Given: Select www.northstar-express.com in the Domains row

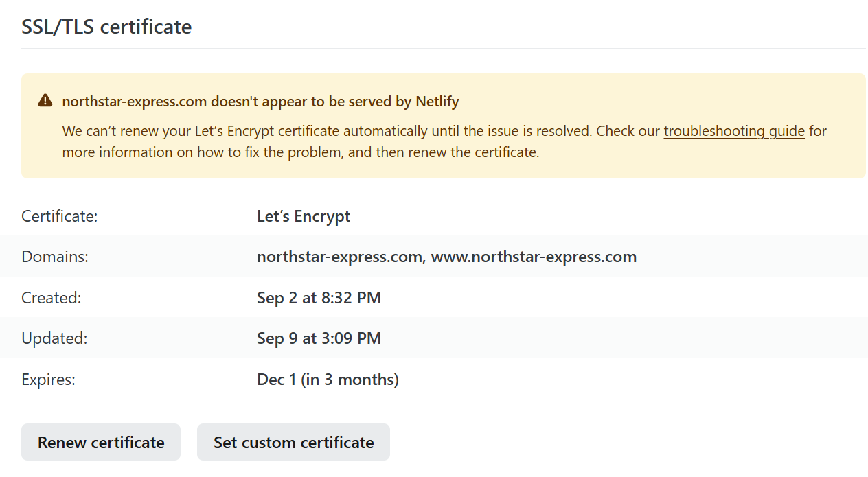Looking at the screenshot, I should (534, 257).
